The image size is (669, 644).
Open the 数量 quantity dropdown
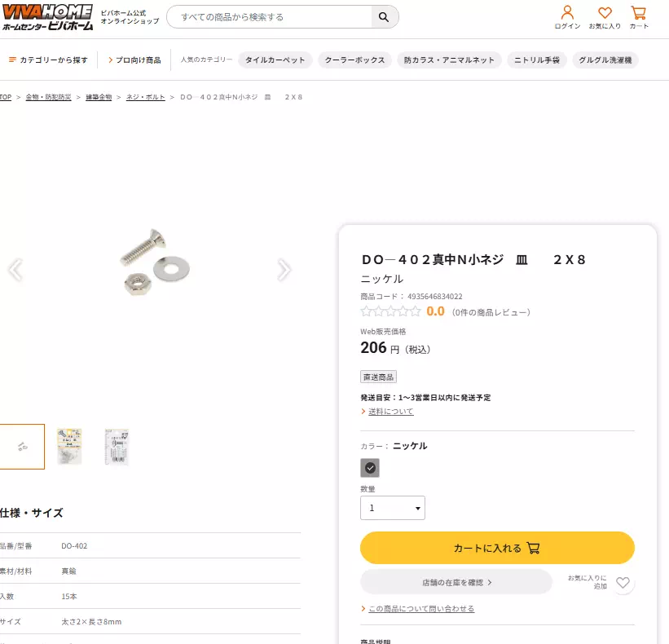(x=393, y=507)
